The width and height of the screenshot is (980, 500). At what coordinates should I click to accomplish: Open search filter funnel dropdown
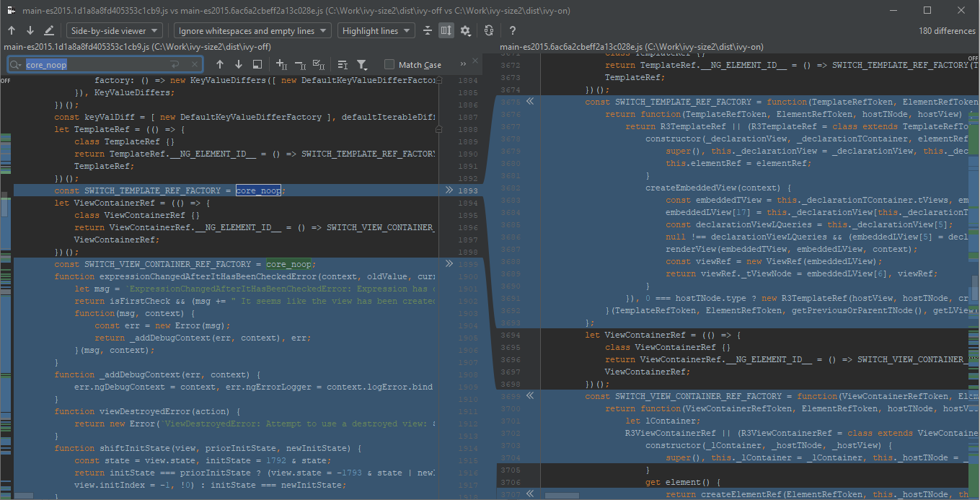point(362,64)
